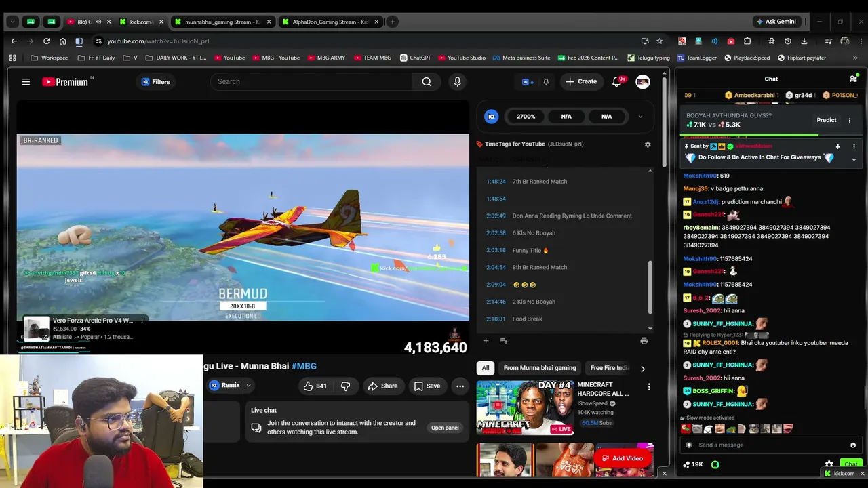Like the video with 841 likes
Screen dimensions: 868x488
click(315, 386)
